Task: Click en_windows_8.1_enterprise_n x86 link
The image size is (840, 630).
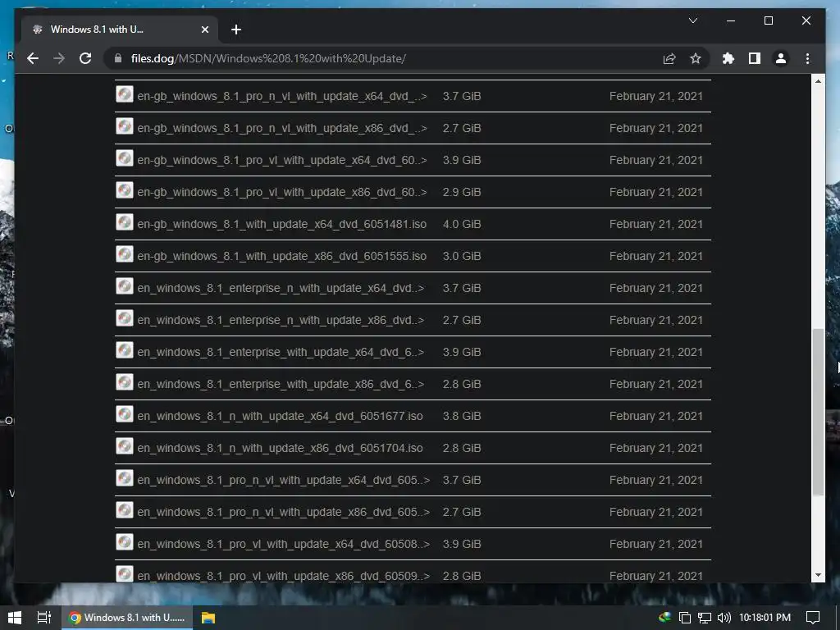Action: [x=281, y=321]
